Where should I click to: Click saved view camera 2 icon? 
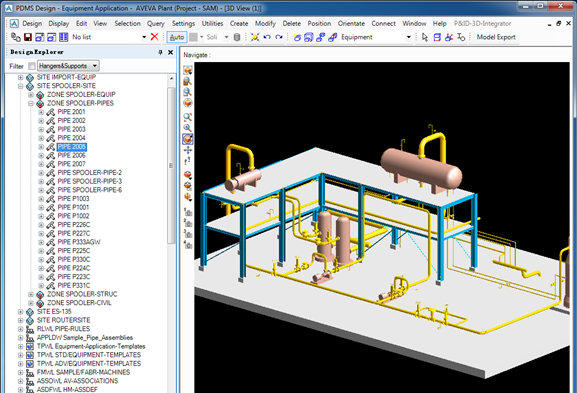tap(188, 223)
